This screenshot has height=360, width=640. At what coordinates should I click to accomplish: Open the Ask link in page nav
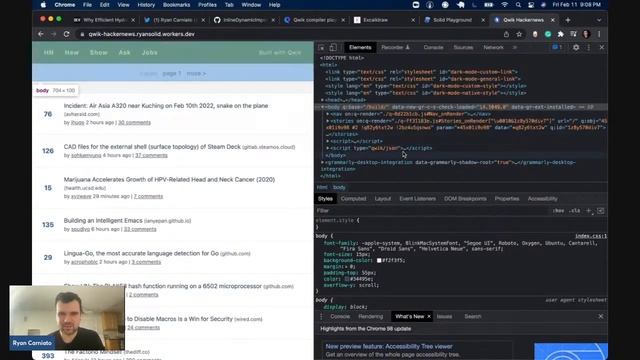(x=124, y=53)
